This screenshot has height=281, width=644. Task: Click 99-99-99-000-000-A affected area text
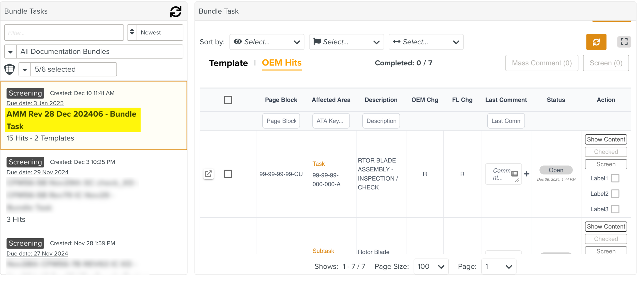pyautogui.click(x=326, y=180)
